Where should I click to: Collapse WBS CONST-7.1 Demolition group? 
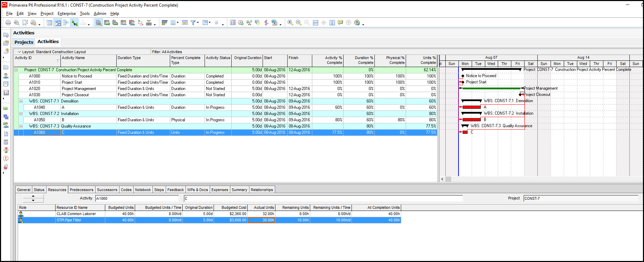pyautogui.click(x=21, y=101)
